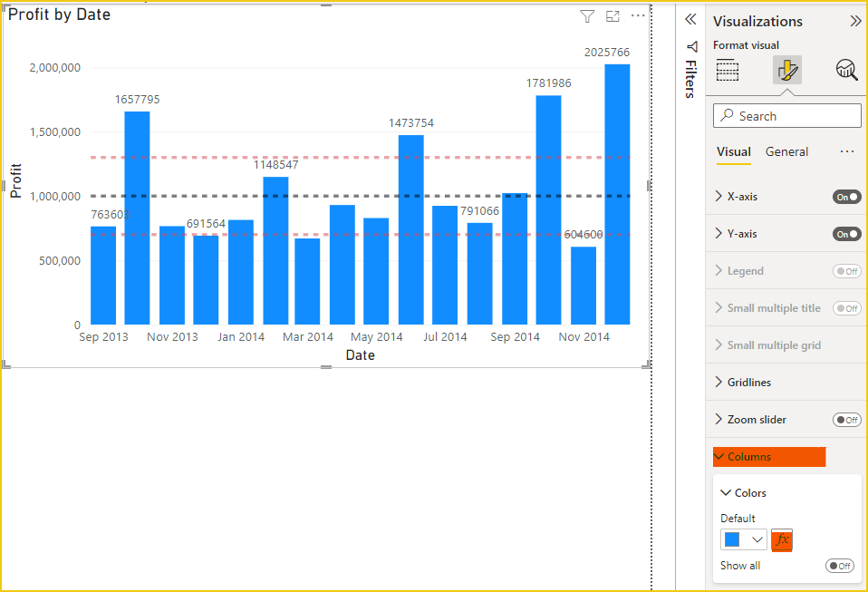The width and height of the screenshot is (868, 592).
Task: Click the Visualizations pane heading
Action: point(757,21)
